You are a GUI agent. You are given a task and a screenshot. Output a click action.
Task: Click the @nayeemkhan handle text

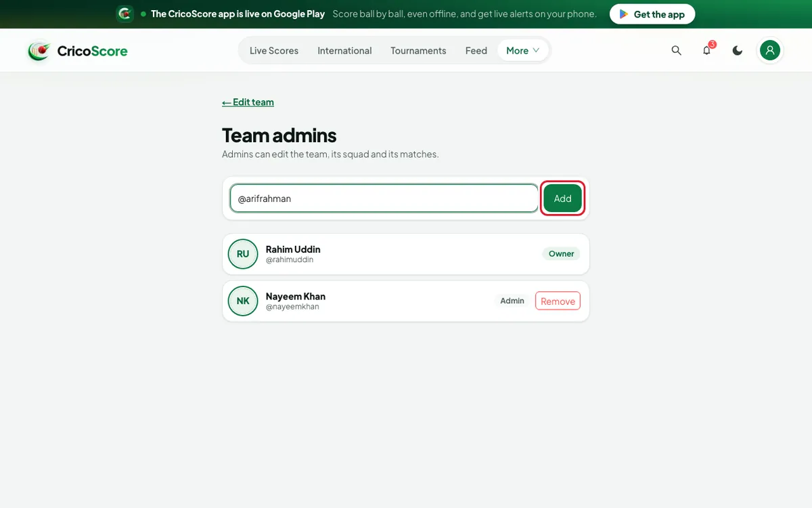click(x=292, y=307)
